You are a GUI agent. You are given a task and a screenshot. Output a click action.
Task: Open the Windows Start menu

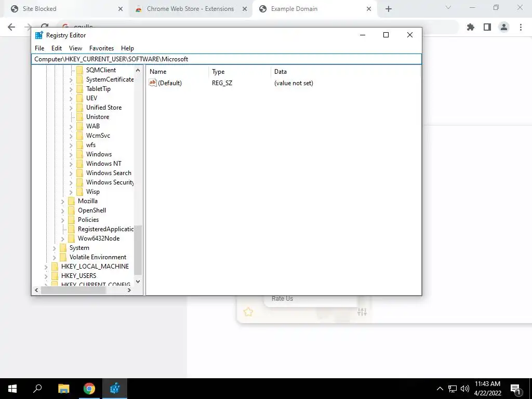(x=12, y=389)
